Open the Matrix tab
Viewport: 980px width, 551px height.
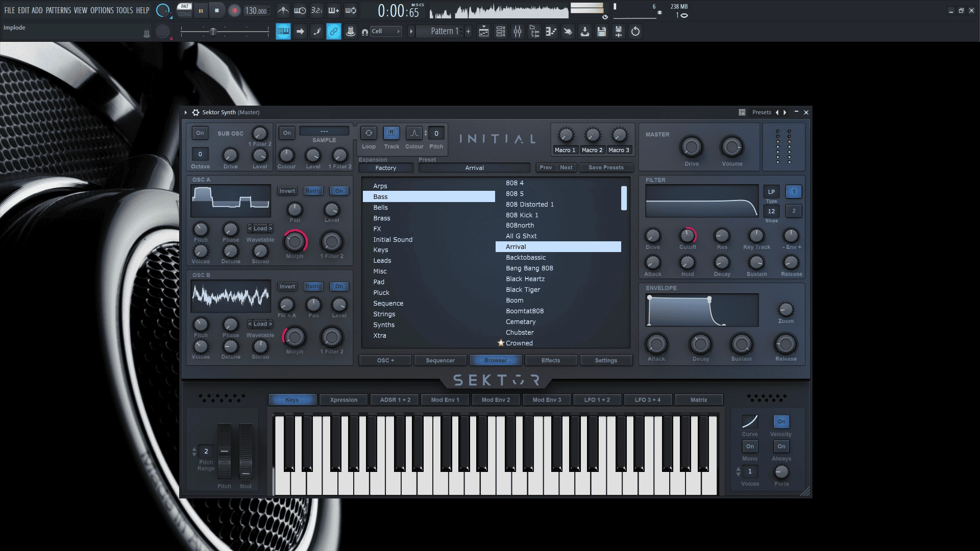coord(699,400)
